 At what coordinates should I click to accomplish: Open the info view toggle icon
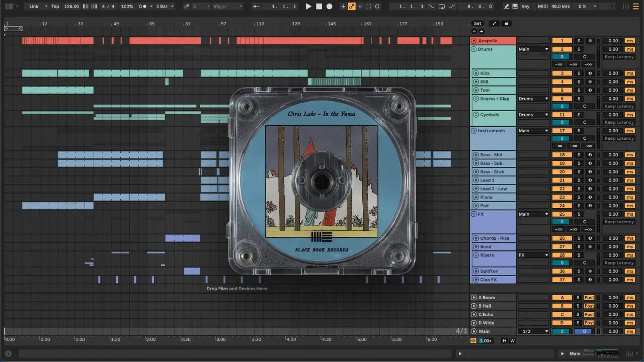click(x=8, y=353)
